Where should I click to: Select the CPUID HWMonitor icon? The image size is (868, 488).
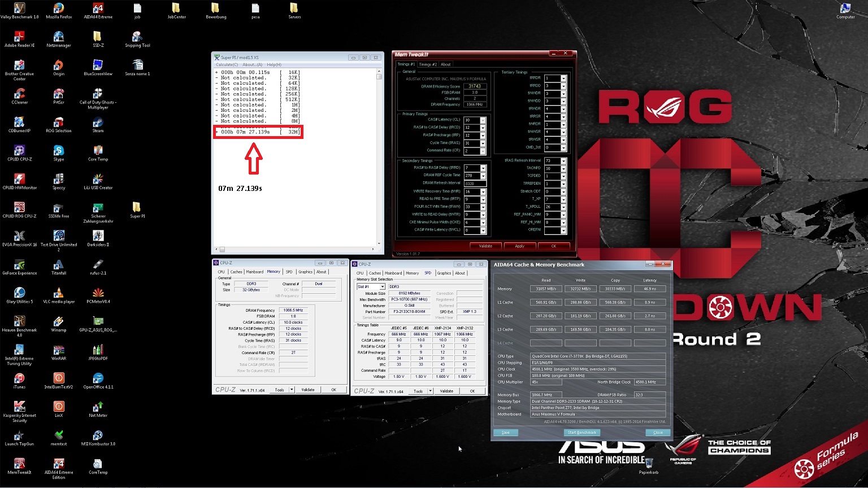pyautogui.click(x=19, y=181)
